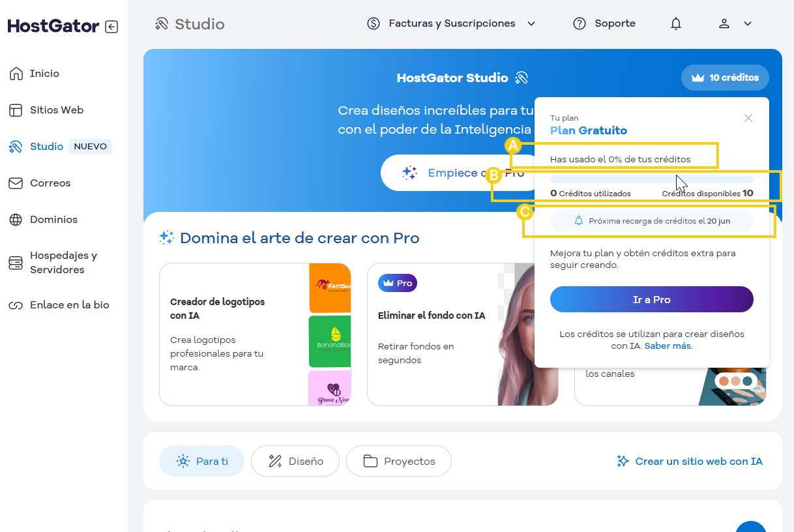The image size is (794, 532).
Task: Click the brush icon next to HostGator Studio title
Action: pyautogui.click(x=521, y=78)
